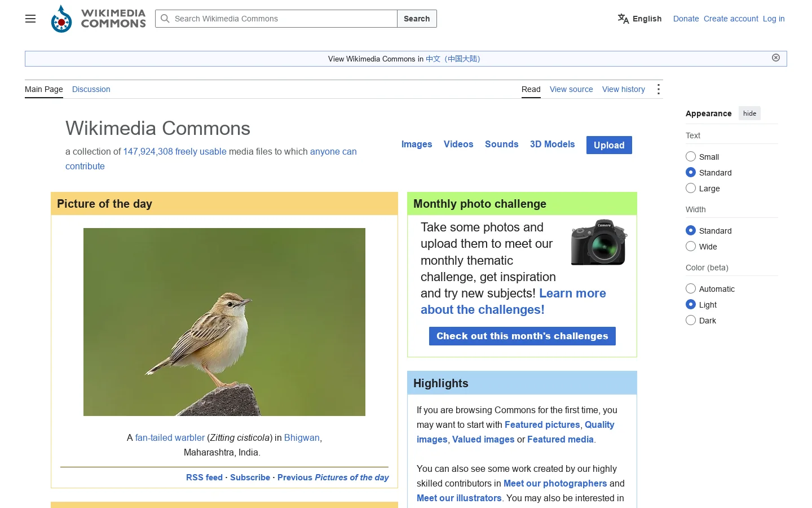Open the Videos link
This screenshot has height=508, width=812.
[458, 144]
